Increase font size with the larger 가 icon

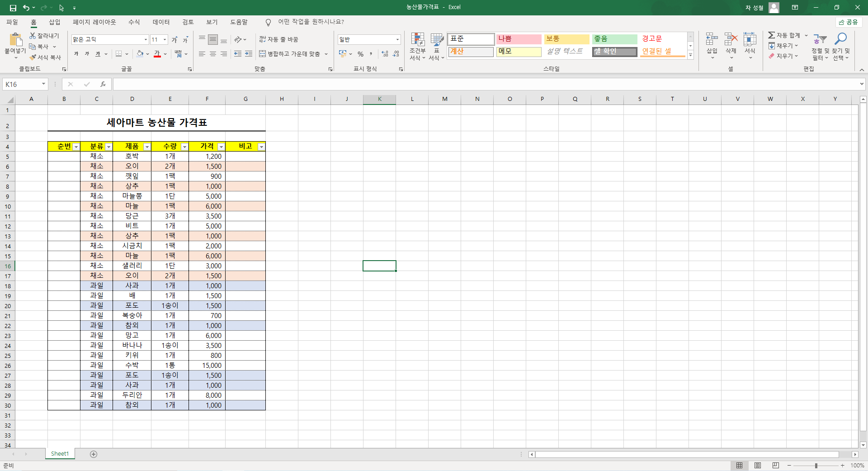tap(174, 40)
